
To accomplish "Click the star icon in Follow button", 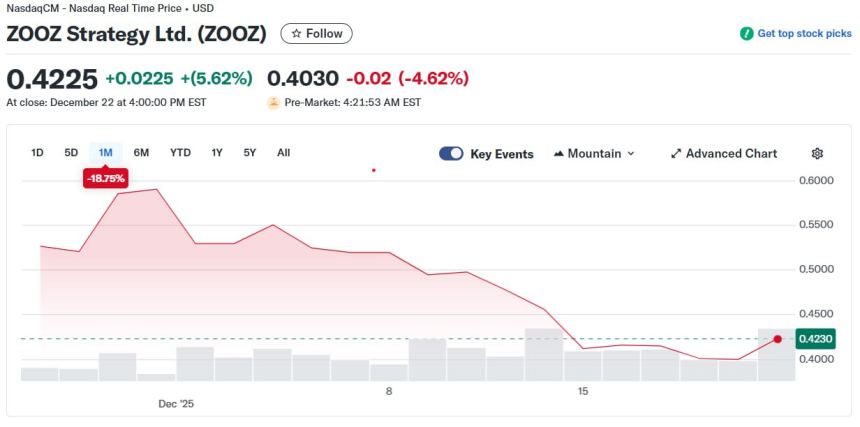I will point(296,34).
